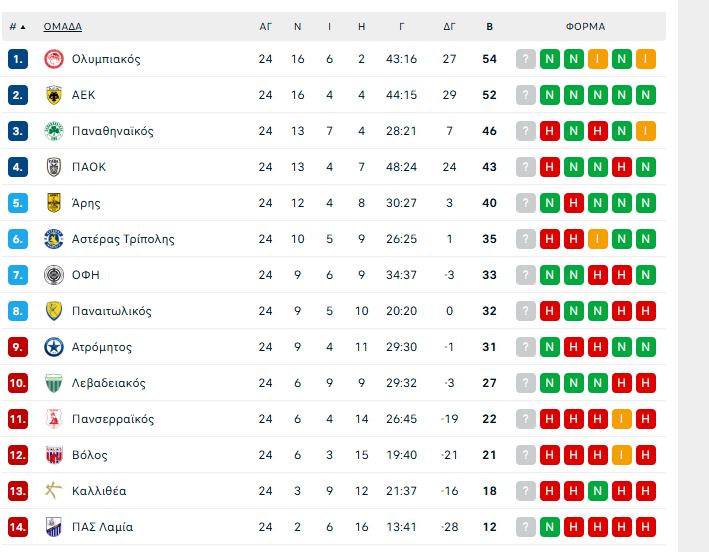
Task: Open the Αστέρας Τρίπολης team link
Action: tap(123, 239)
